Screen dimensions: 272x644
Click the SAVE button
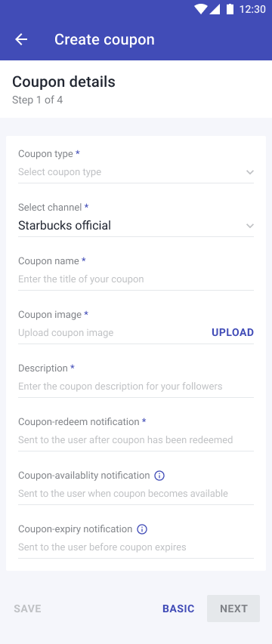coord(27,609)
